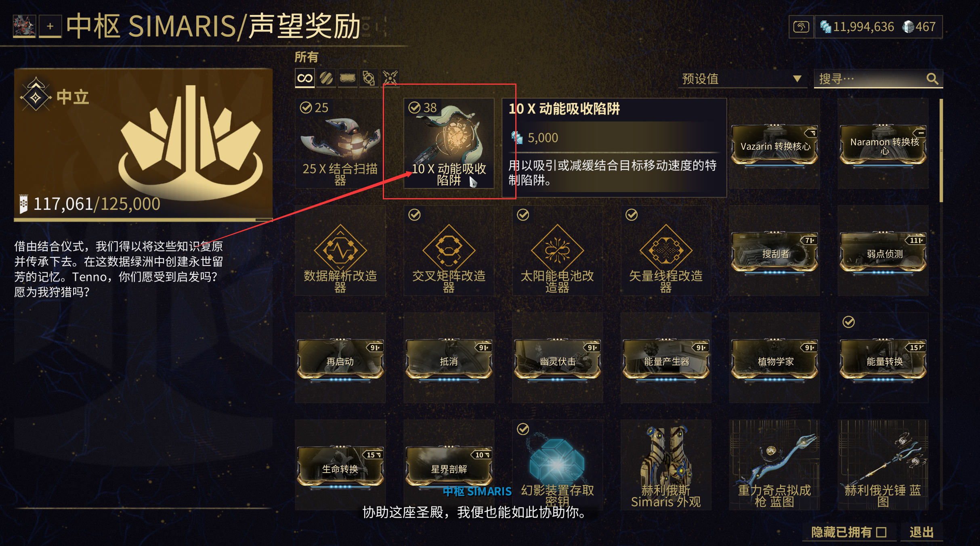Screen dimensions: 980x546
Task: Click the dropdown arrow next to 预设值
Action: tap(797, 79)
